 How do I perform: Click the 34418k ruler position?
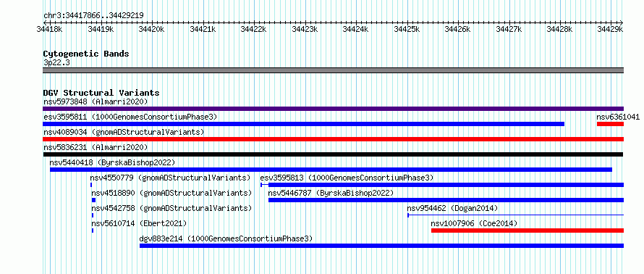click(49, 29)
